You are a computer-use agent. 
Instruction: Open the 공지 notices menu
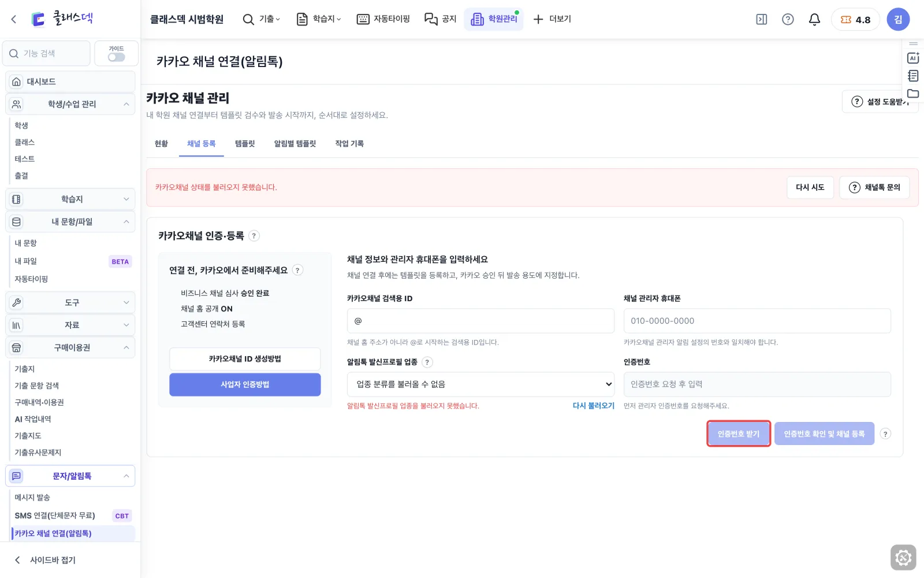441,19
